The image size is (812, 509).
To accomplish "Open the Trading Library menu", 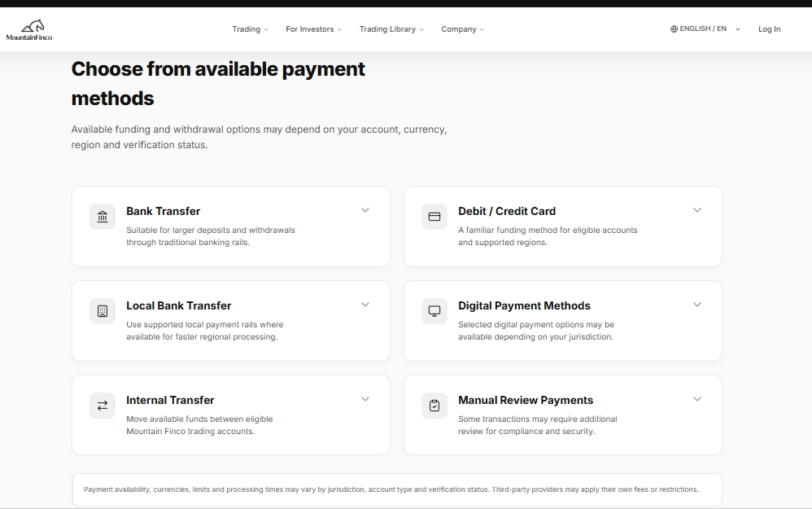I will click(391, 29).
